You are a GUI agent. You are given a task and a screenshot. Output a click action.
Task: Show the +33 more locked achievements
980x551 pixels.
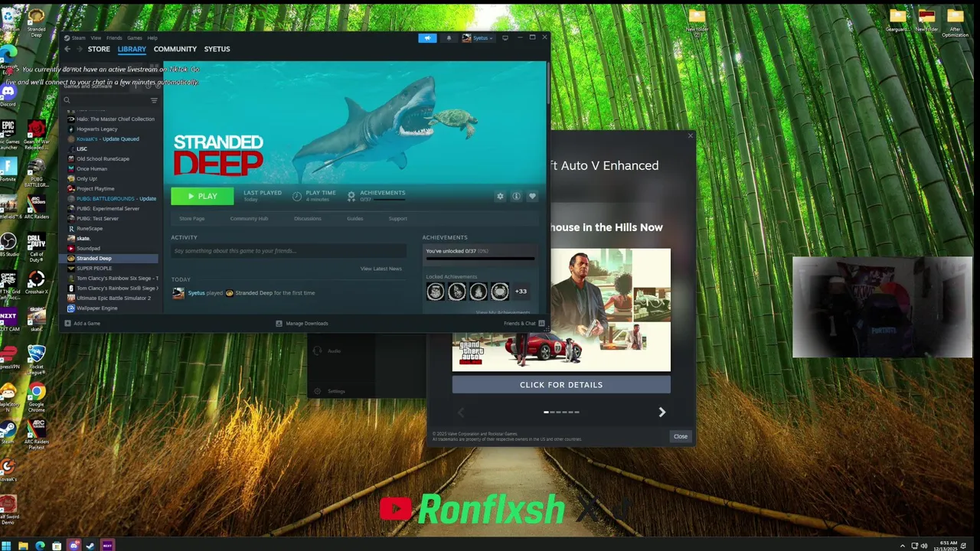(521, 291)
